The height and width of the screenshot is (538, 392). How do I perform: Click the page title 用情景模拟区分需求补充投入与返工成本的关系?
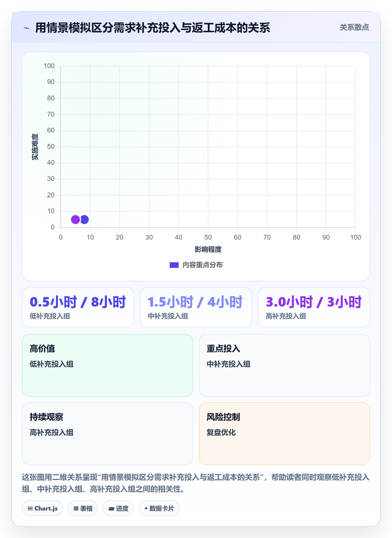pyautogui.click(x=153, y=28)
